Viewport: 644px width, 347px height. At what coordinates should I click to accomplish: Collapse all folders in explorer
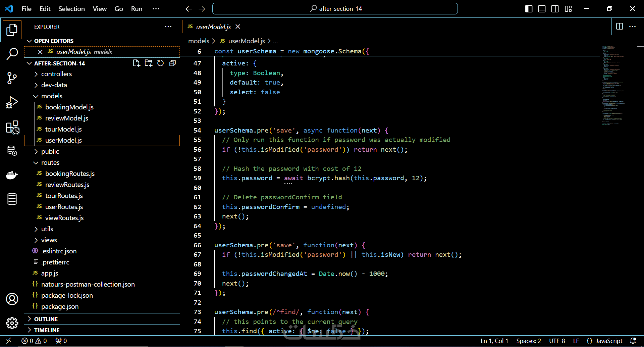pos(172,63)
